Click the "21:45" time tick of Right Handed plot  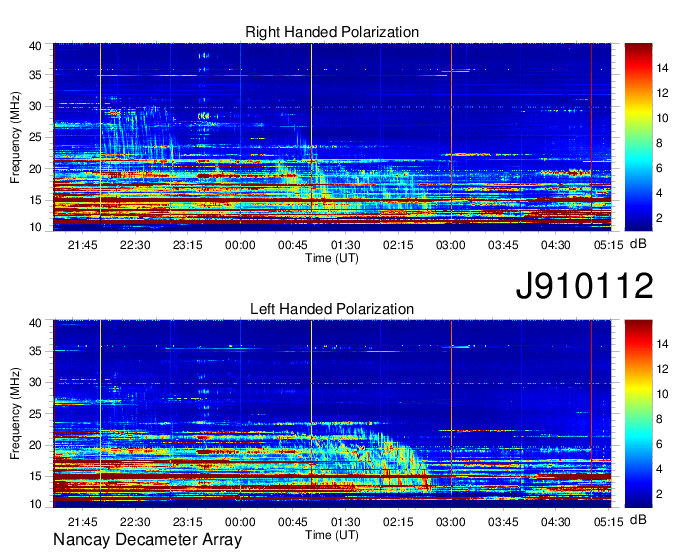pos(82,245)
